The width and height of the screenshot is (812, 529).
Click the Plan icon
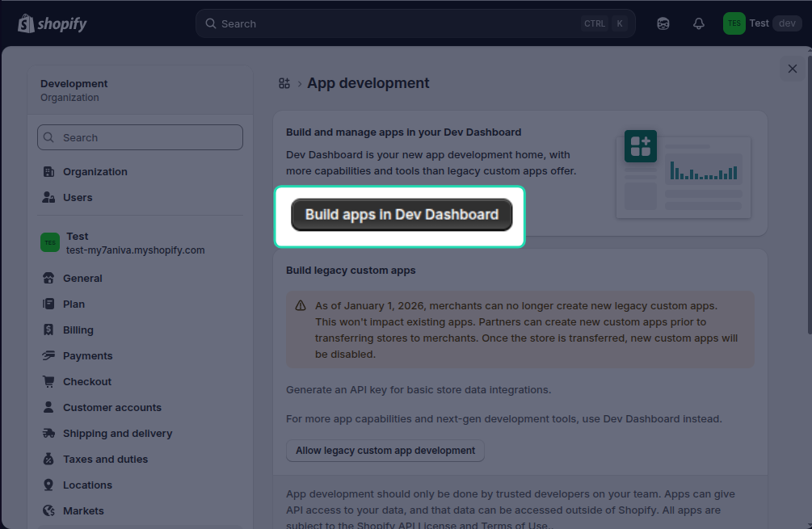(x=48, y=304)
